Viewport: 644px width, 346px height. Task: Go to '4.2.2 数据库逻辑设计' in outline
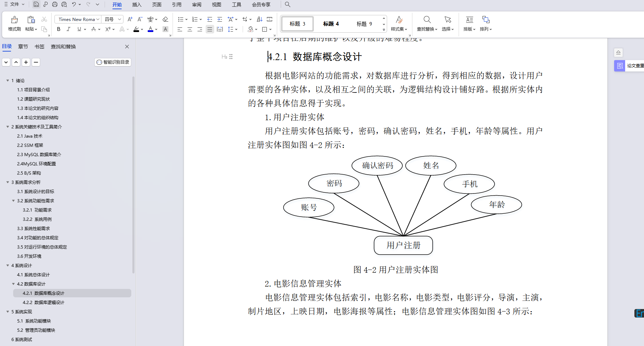43,302
